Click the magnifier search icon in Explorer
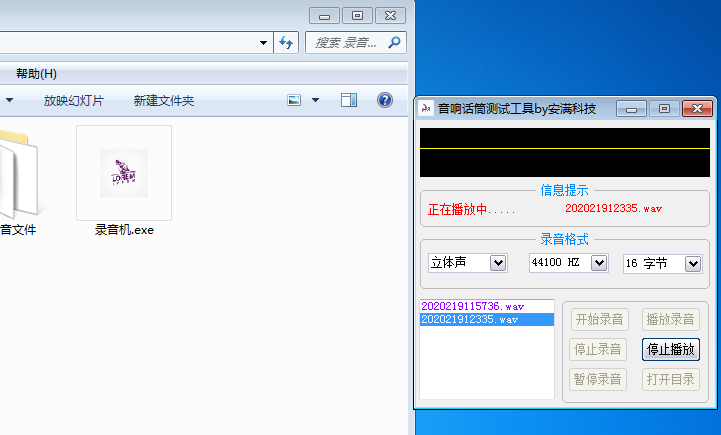 395,43
